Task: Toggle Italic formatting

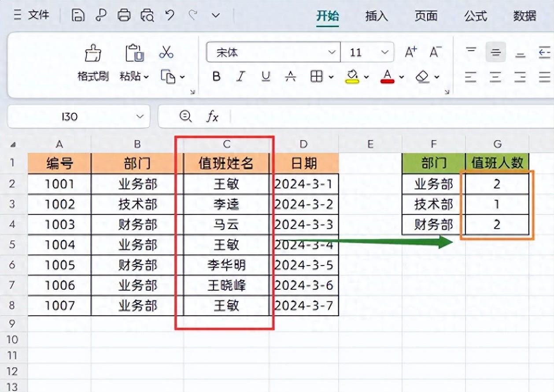Action: (x=240, y=77)
